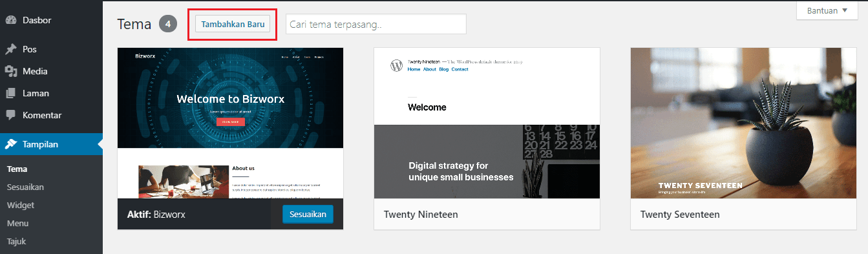The width and height of the screenshot is (868, 254).
Task: Click the Tampilan paintbrush icon
Action: (x=10, y=144)
